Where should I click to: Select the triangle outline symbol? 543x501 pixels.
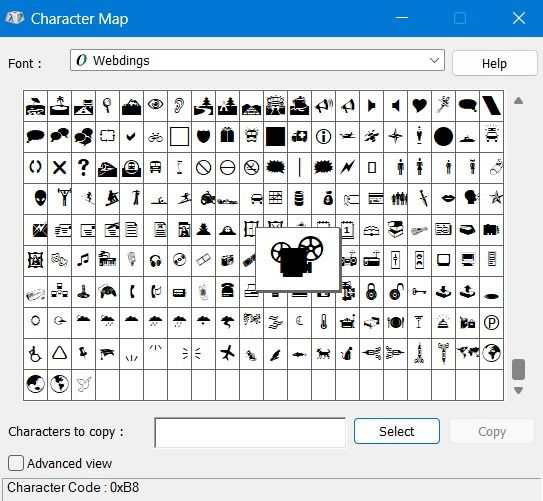coord(60,354)
